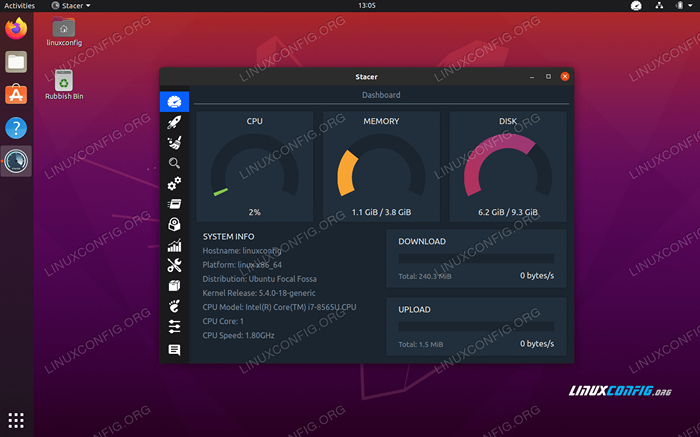This screenshot has width=700, height=437.
Task: Click the Hostname: linuxconfig line
Action: pyautogui.click(x=242, y=251)
